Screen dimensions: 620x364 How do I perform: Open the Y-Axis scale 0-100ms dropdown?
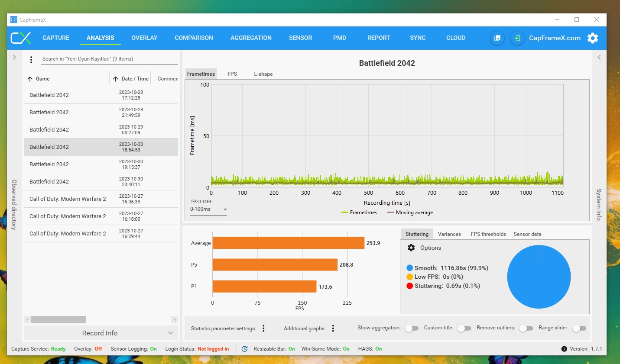(208, 209)
